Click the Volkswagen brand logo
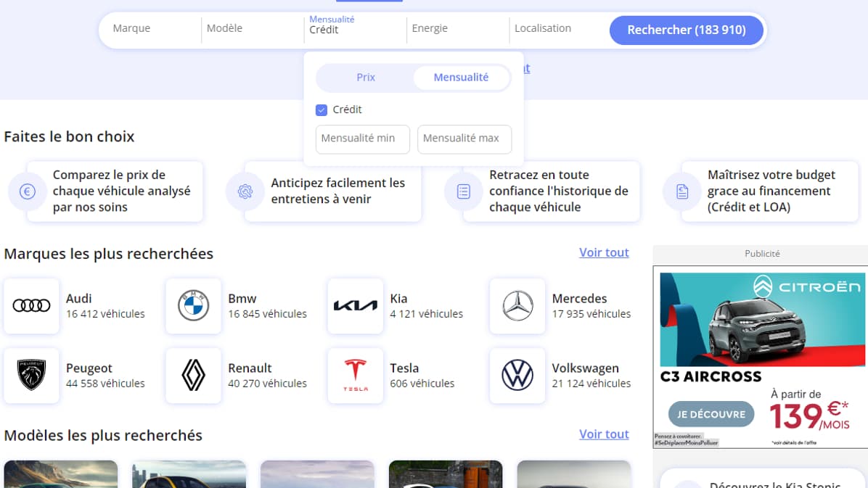Screen dimensions: 868x488 click(x=517, y=376)
